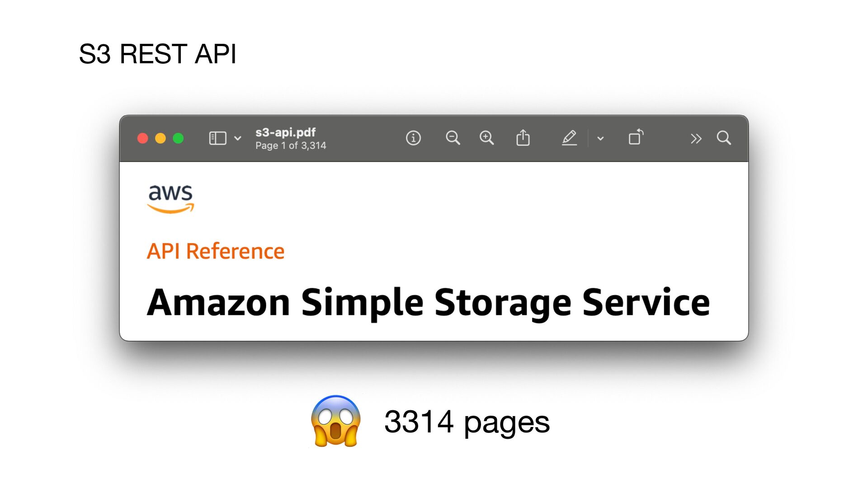Viewport: 868px width, 488px height.
Task: Zoom out of the PDF
Action: 453,138
